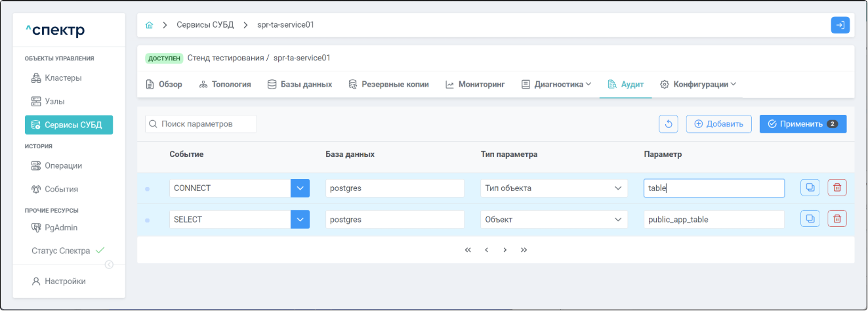Duplicate the CONNECT audit row
This screenshot has width=868, height=311.
click(x=810, y=188)
